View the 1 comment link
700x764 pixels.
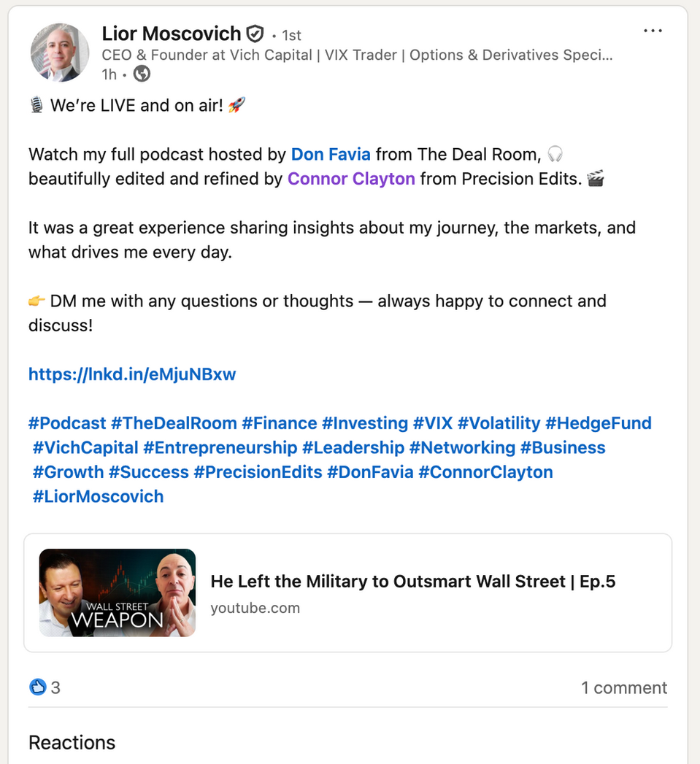coord(624,687)
